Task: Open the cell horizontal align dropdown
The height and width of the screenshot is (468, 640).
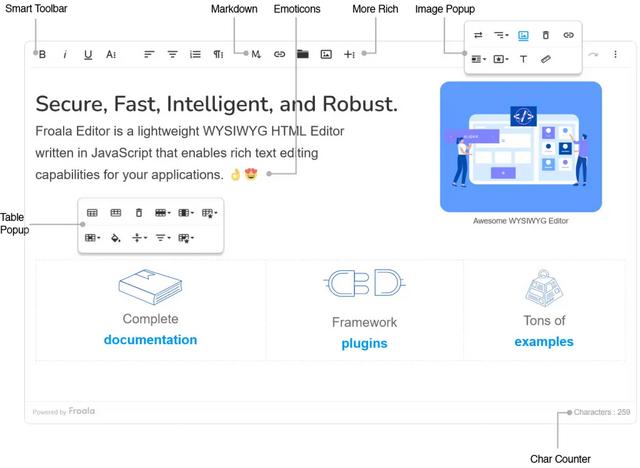Action: tap(162, 237)
